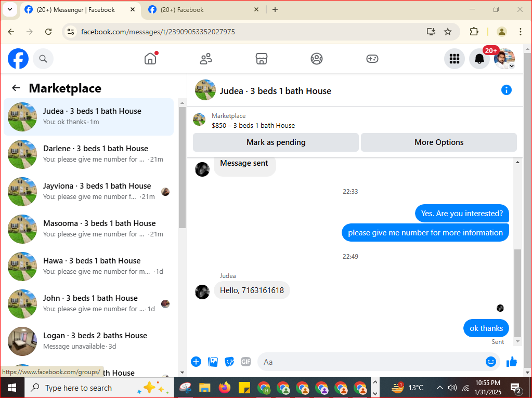This screenshot has width=532, height=398.
Task: Open the taskbar notification center
Action: point(516,388)
